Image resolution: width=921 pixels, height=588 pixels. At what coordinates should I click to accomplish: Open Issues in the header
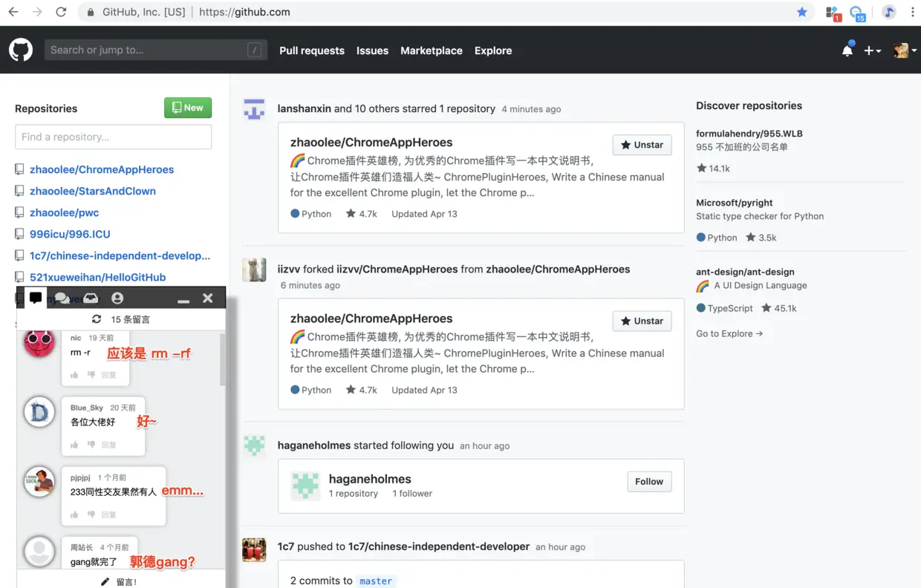(372, 50)
